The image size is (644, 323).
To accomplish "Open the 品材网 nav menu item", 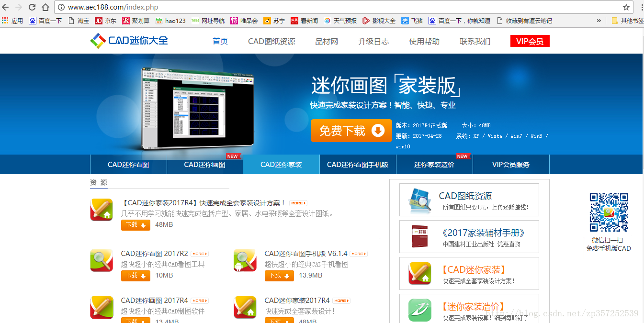I will pos(327,41).
